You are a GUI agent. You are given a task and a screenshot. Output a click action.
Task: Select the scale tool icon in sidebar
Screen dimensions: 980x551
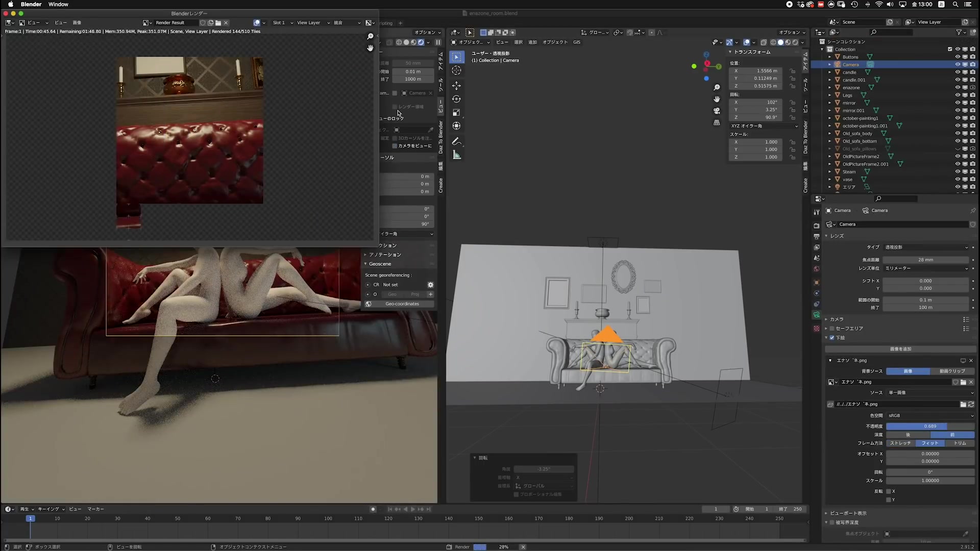456,112
